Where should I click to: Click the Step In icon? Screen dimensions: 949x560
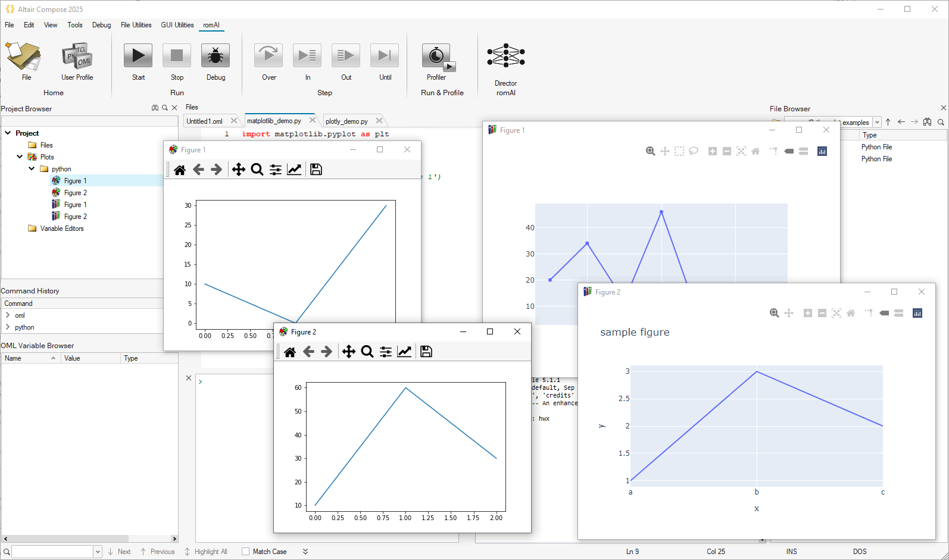pyautogui.click(x=307, y=56)
